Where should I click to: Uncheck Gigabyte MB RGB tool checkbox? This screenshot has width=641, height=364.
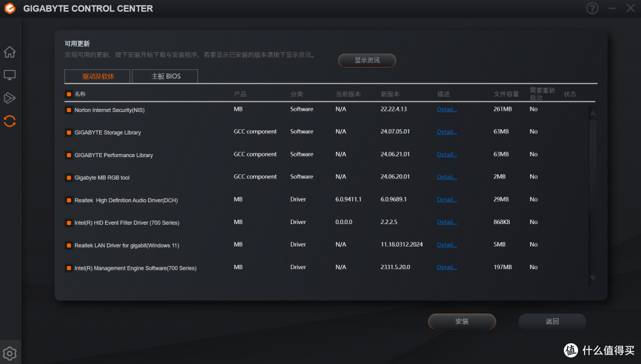coord(69,178)
